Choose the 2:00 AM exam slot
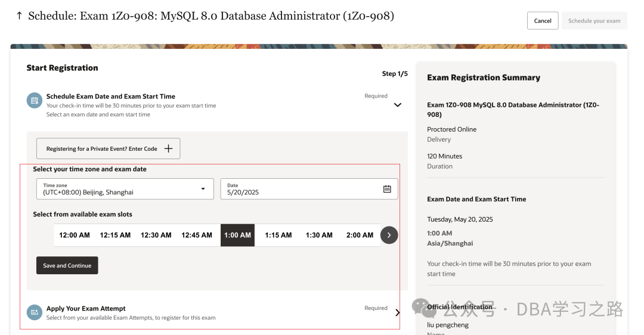Screen dimensions: 644x335 (360, 235)
